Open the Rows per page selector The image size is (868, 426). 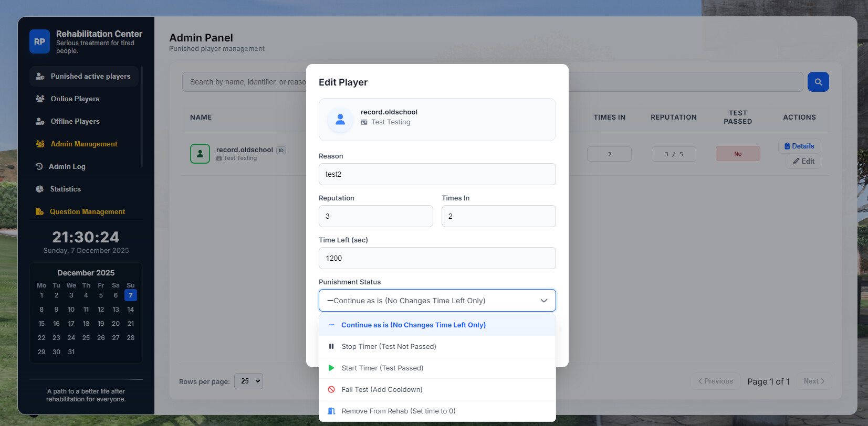point(248,381)
